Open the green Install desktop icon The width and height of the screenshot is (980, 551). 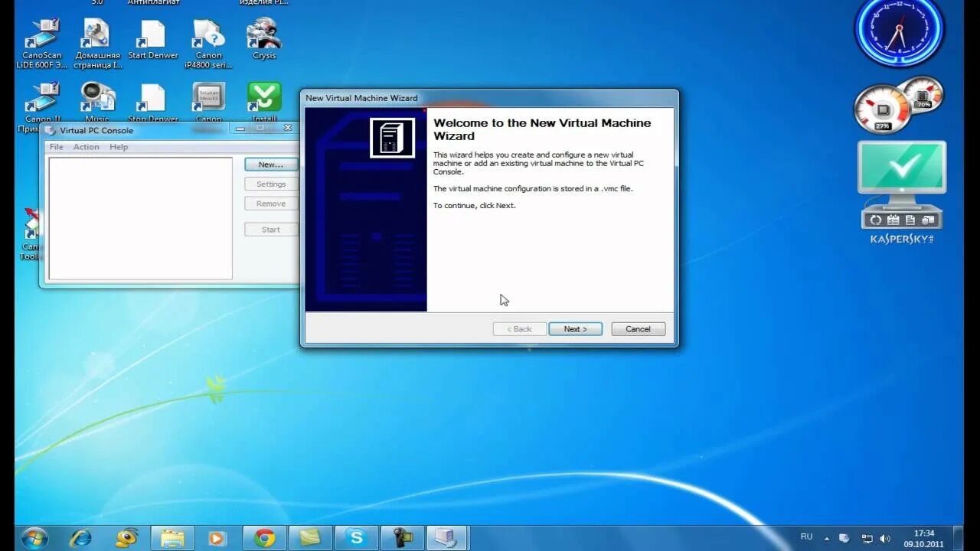coord(264,102)
